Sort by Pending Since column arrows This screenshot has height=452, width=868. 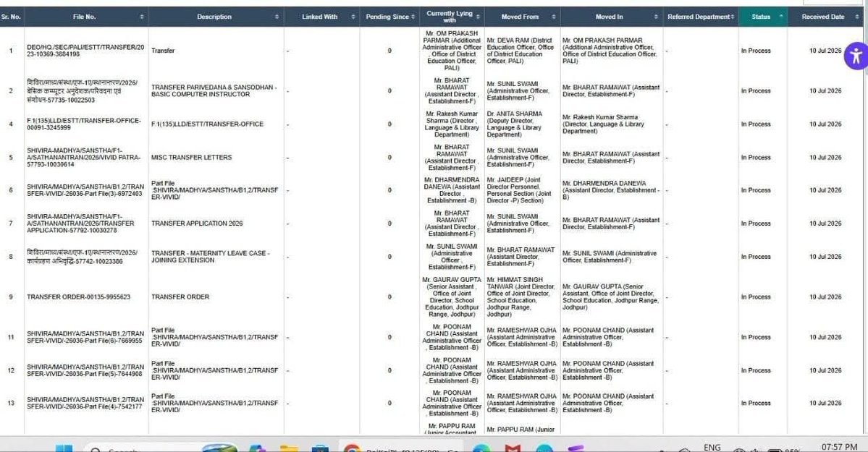(413, 17)
